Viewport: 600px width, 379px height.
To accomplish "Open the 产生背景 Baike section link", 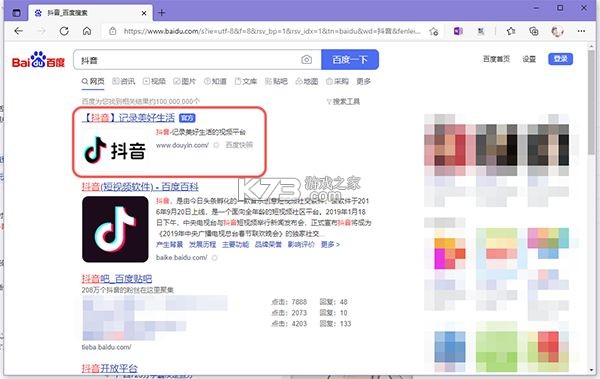I will (x=170, y=245).
